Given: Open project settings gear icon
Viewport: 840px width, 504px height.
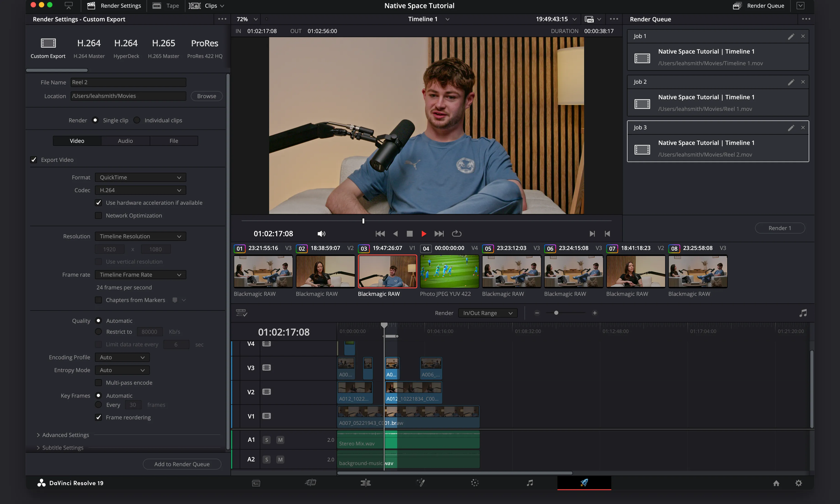Looking at the screenshot, I should (799, 483).
